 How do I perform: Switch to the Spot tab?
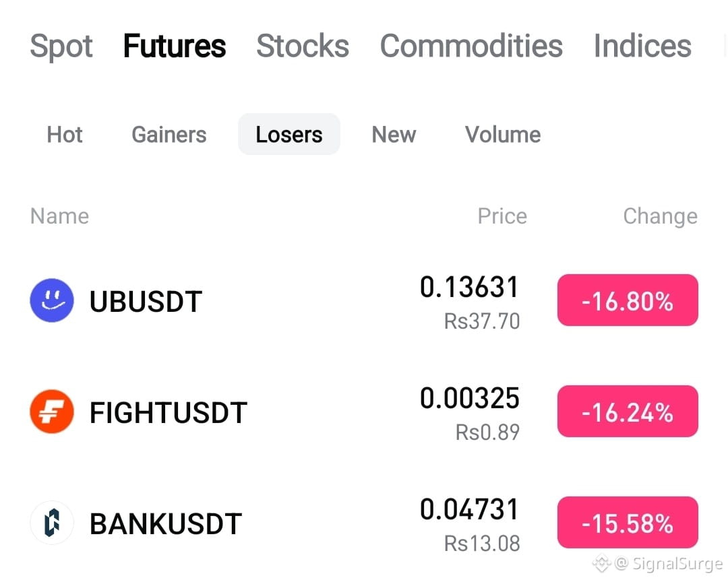(61, 46)
